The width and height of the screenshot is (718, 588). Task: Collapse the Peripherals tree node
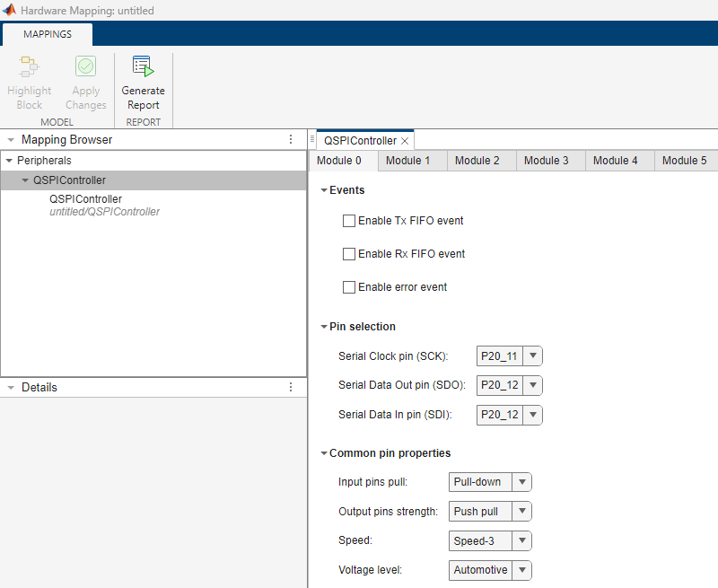(x=10, y=160)
